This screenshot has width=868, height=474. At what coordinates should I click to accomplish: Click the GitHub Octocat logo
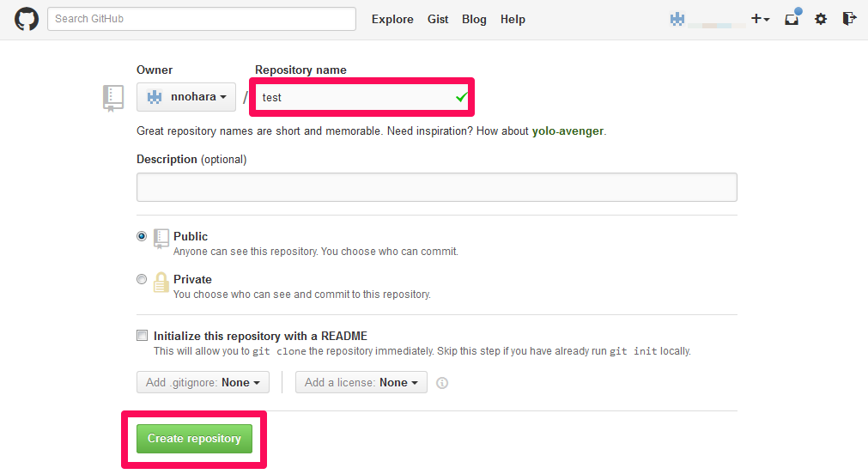[27, 19]
